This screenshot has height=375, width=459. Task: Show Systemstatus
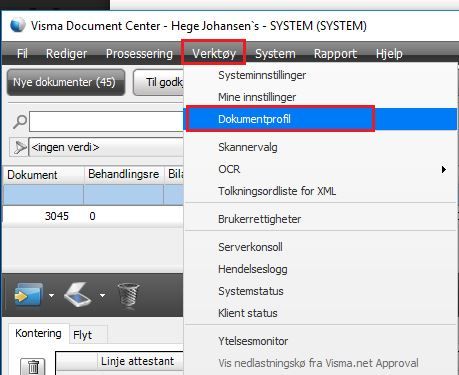(x=321, y=291)
